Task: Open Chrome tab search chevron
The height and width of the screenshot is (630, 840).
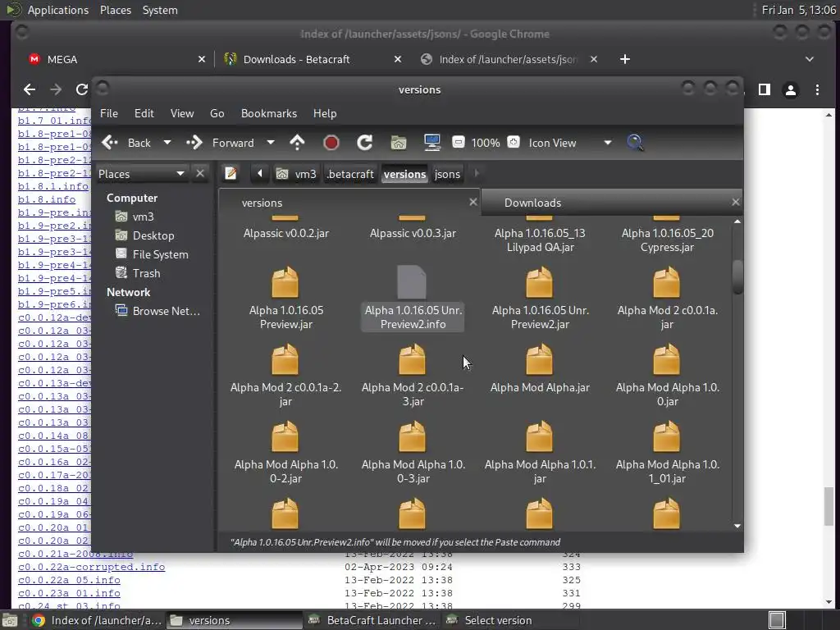Action: [810, 59]
